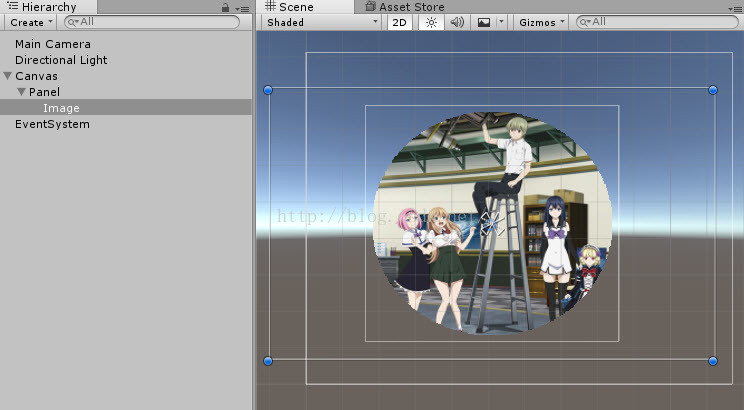Select the Canvas object
Viewport: 744px width, 410px height.
tap(37, 76)
